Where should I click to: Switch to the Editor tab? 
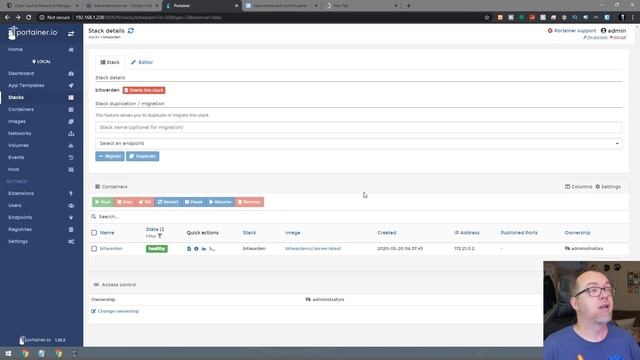point(142,62)
